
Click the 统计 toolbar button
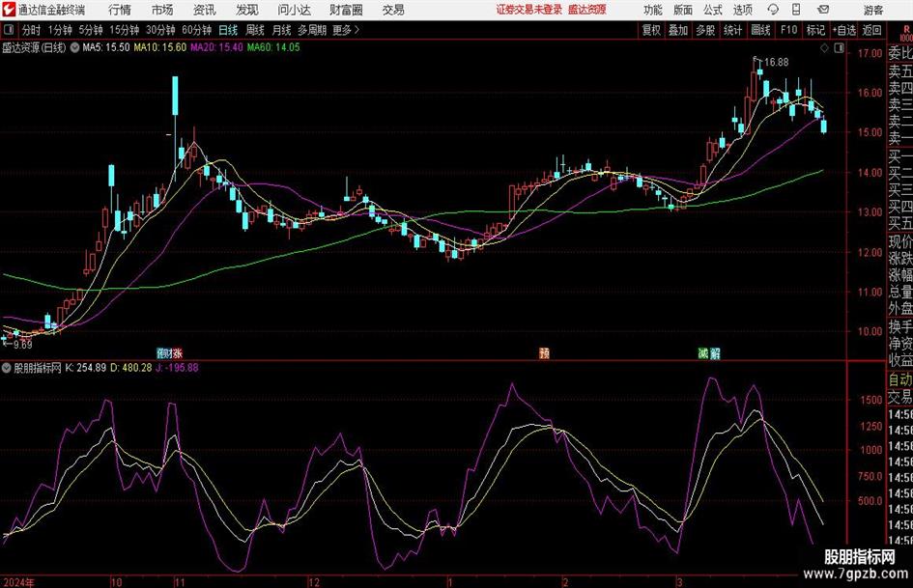point(733,30)
